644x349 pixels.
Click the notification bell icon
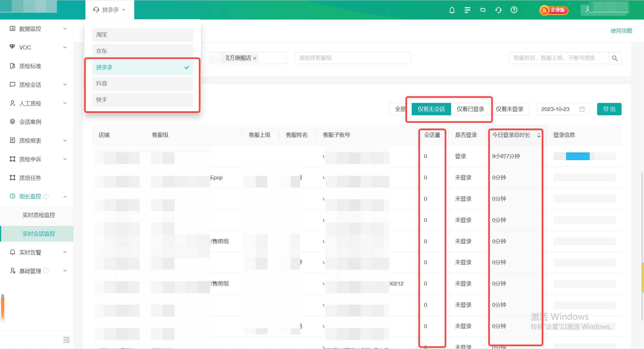pyautogui.click(x=452, y=10)
